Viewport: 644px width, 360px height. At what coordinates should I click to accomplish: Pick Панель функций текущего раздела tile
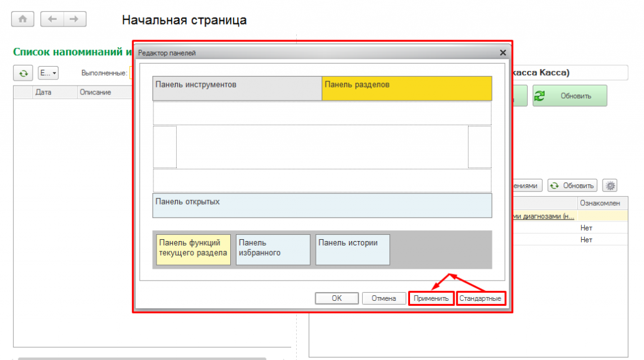coord(193,249)
